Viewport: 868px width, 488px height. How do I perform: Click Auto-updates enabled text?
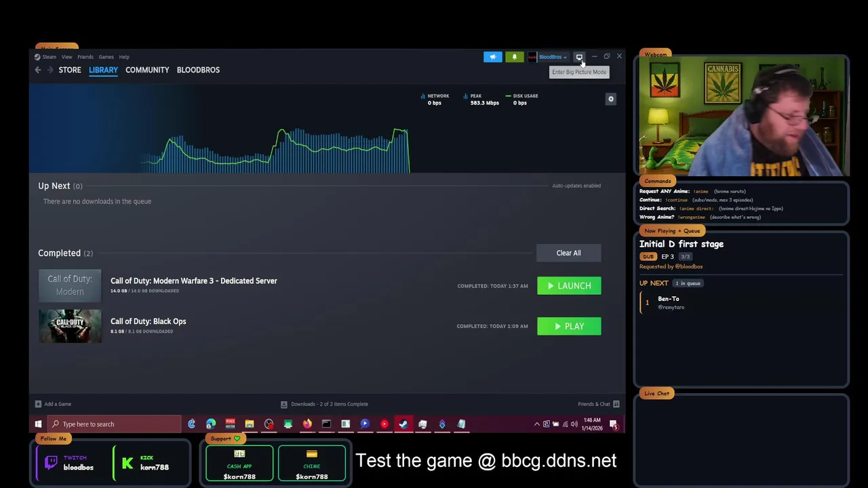(x=576, y=186)
